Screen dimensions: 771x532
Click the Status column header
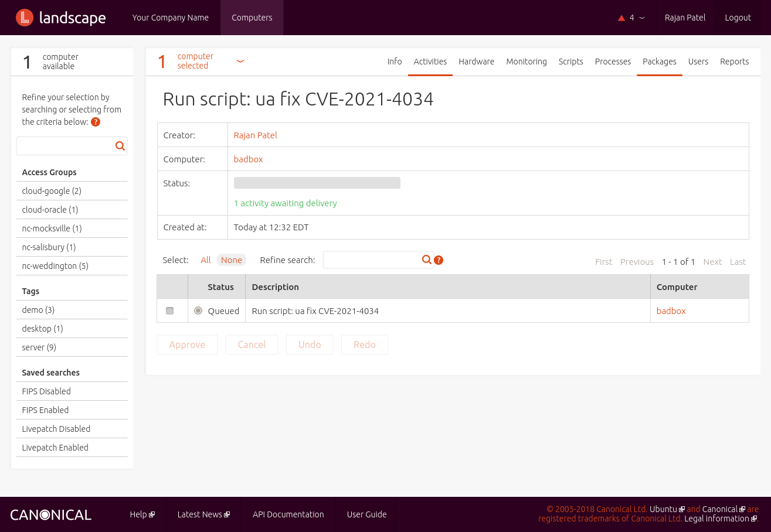pos(220,287)
